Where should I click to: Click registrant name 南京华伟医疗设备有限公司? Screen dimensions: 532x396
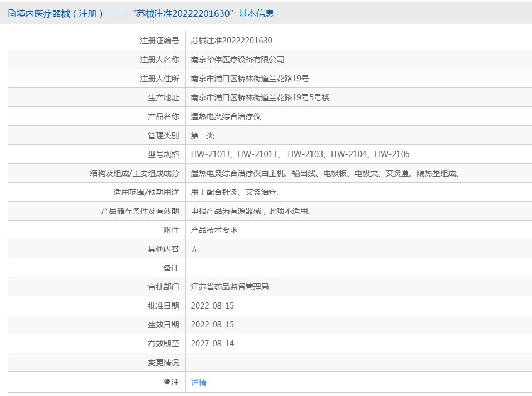(x=237, y=60)
